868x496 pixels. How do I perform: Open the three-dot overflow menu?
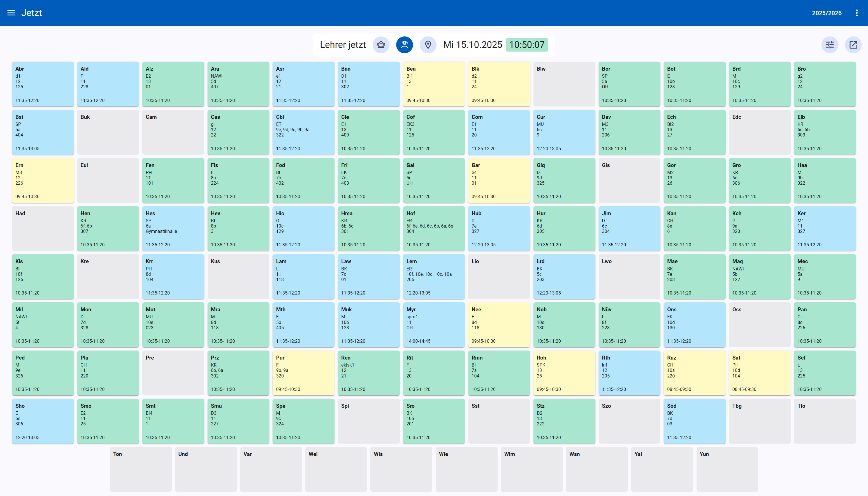(857, 13)
